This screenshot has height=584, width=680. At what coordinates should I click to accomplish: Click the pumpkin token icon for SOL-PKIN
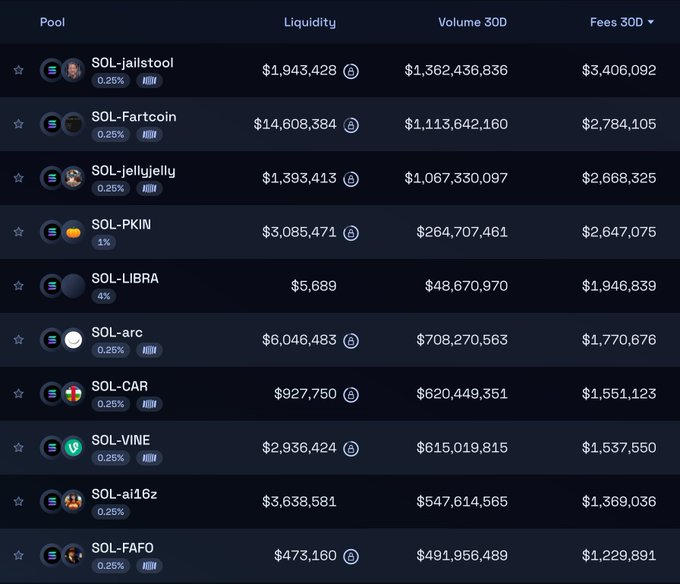coord(73,231)
